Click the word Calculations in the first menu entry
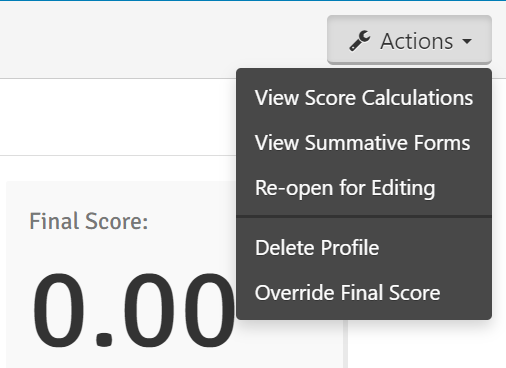 [x=417, y=98]
